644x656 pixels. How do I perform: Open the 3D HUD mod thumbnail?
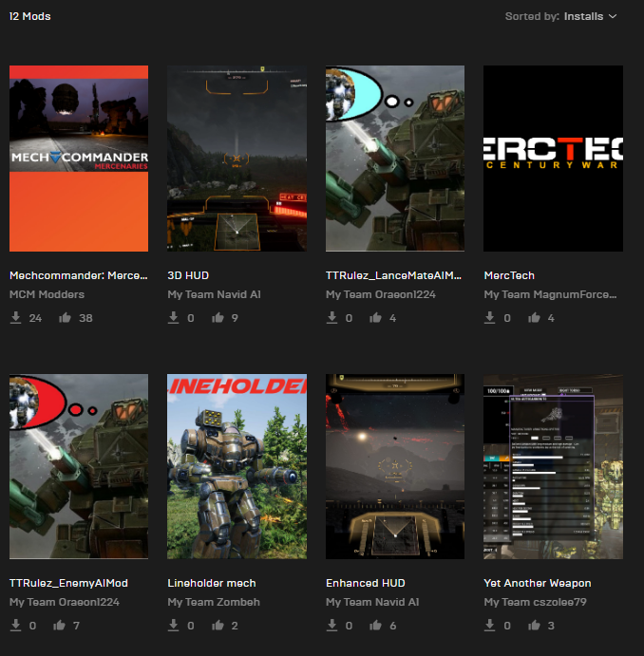pyautogui.click(x=237, y=159)
